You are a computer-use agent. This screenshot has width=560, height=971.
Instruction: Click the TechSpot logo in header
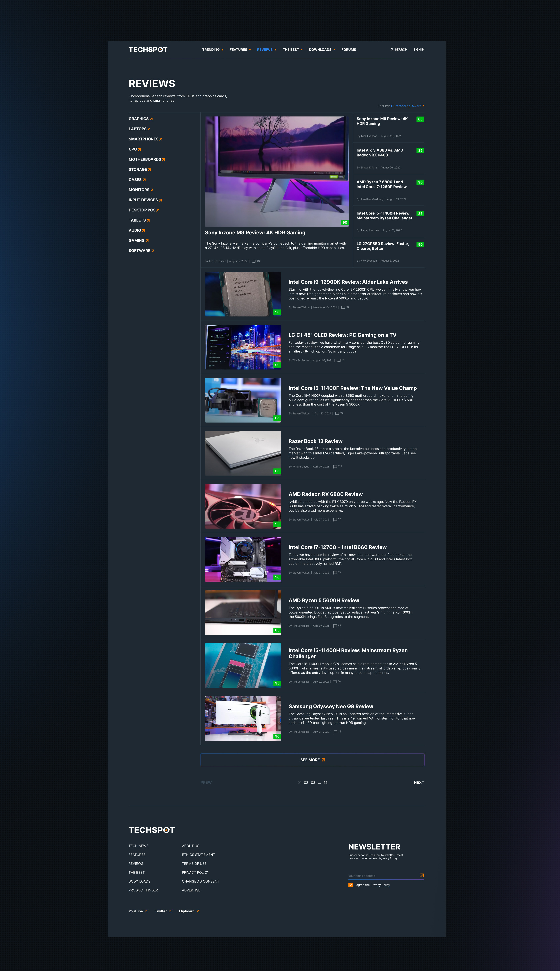(148, 50)
